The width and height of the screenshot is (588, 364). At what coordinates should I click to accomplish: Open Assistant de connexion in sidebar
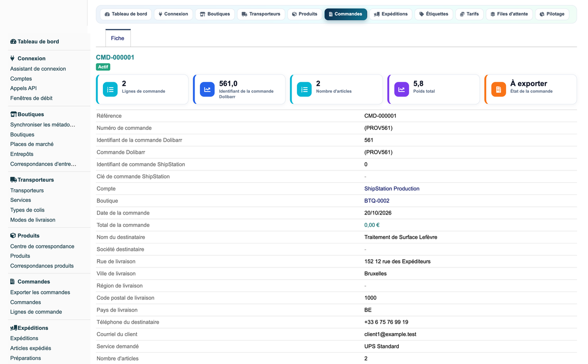coord(38,69)
